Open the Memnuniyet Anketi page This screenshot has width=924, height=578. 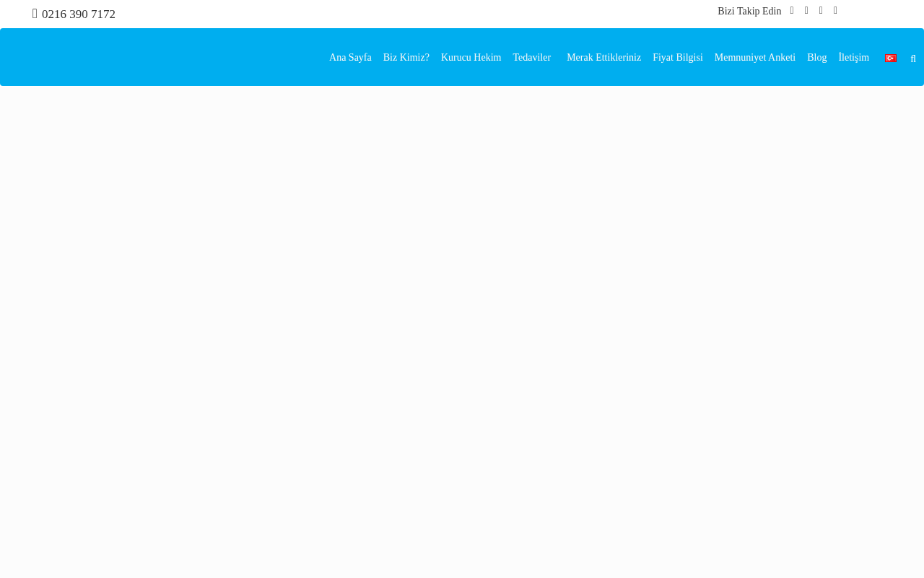tap(755, 58)
